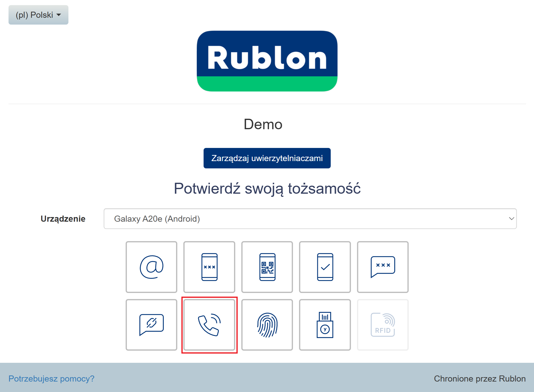534x392 pixels.
Task: Open the Potrzebujesz pomocy? help link
Action: tap(51, 379)
